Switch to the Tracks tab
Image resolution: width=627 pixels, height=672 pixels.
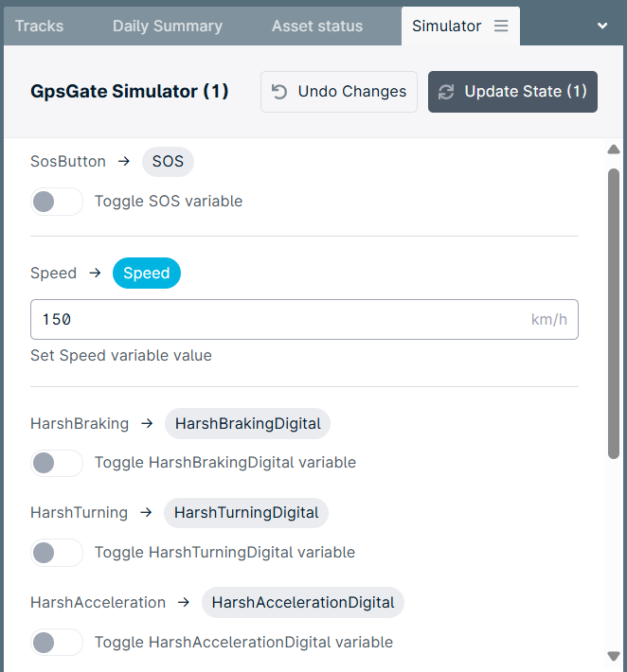40,27
